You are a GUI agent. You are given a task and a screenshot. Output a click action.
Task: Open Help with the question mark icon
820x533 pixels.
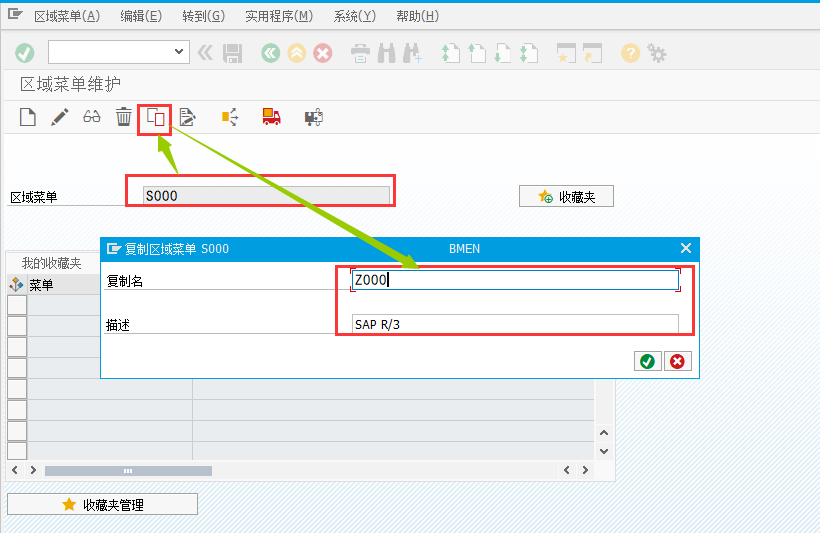coord(630,53)
